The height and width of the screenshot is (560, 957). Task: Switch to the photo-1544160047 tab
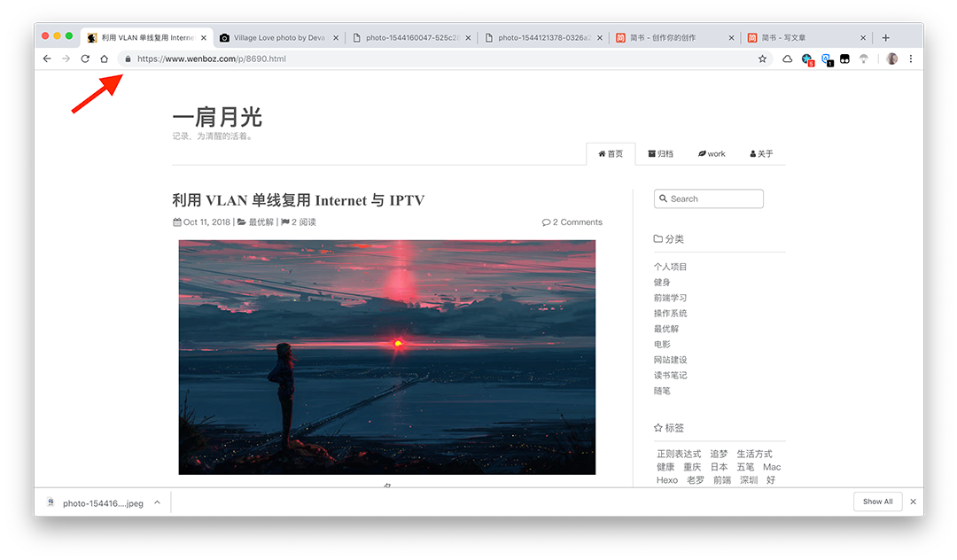[x=411, y=38]
